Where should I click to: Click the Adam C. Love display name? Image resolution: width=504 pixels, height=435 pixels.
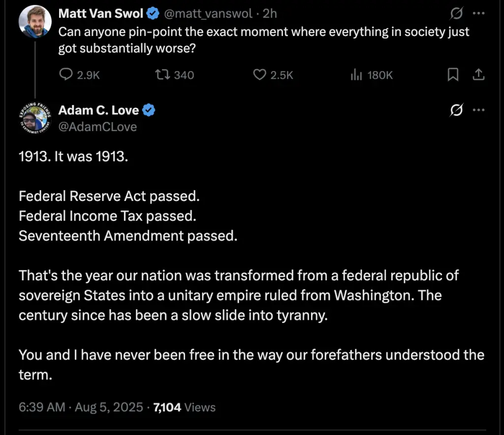coord(98,110)
